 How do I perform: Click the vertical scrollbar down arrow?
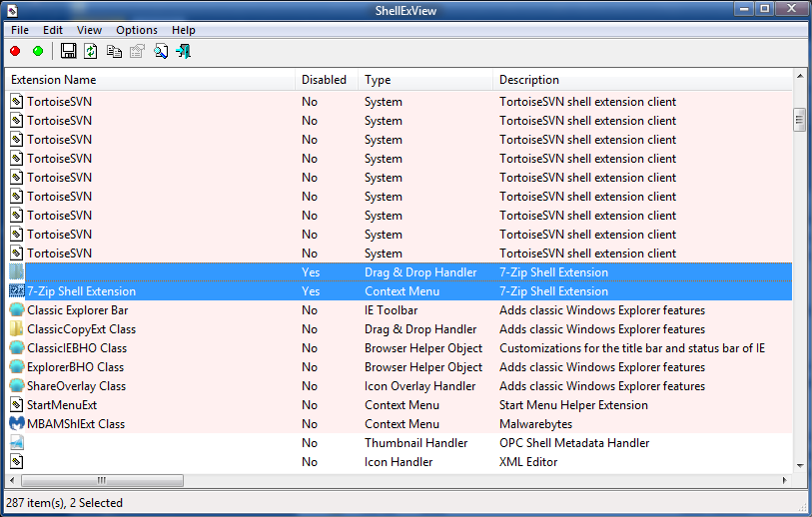(x=799, y=465)
